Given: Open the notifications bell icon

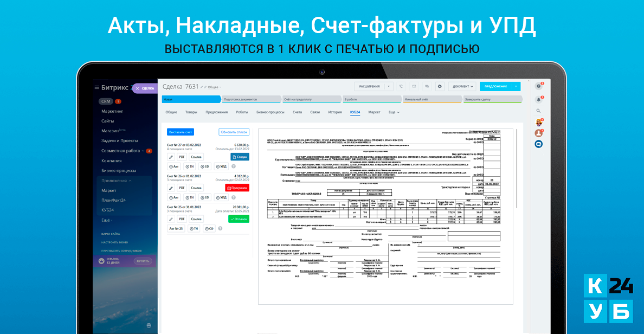Looking at the screenshot, I should tap(538, 99).
